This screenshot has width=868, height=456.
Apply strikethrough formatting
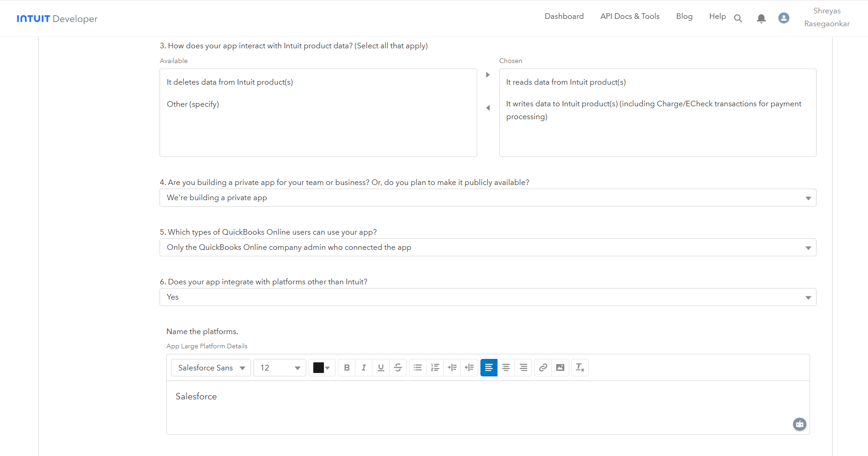coord(398,368)
